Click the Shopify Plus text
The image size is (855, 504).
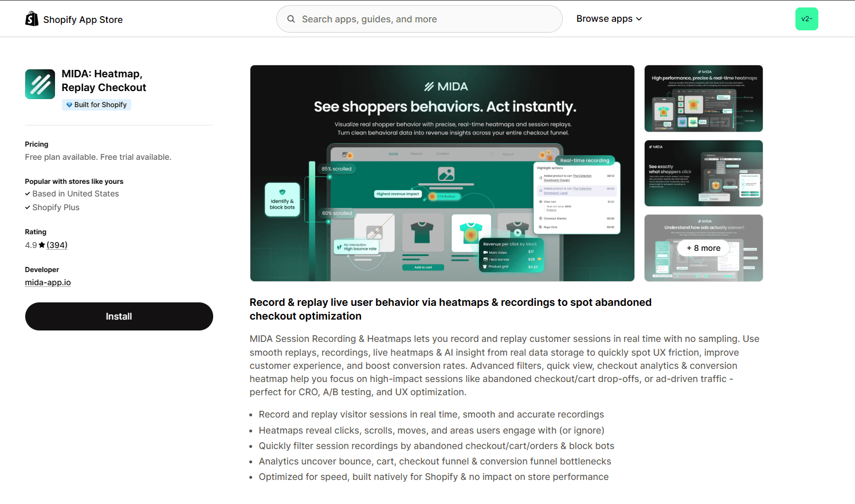tap(56, 207)
